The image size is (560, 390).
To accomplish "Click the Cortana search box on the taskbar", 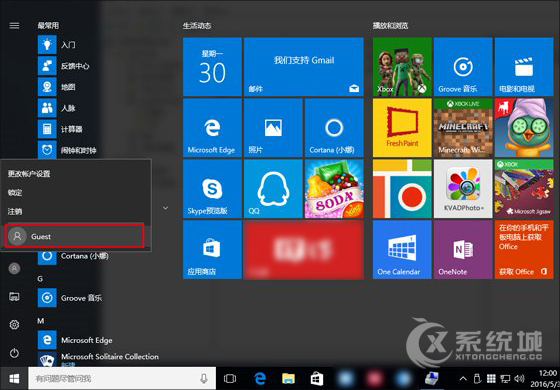I will (x=122, y=379).
